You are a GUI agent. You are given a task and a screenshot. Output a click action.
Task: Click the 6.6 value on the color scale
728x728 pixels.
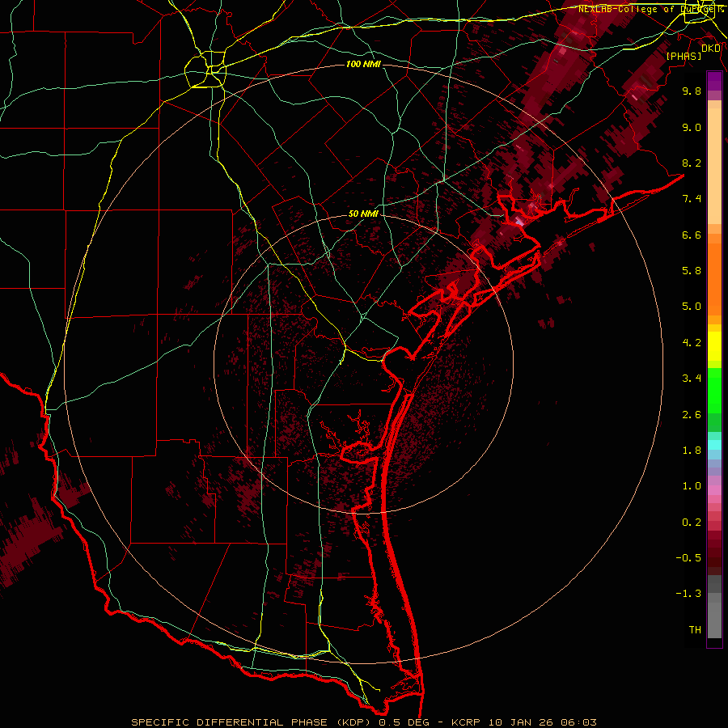(692, 235)
